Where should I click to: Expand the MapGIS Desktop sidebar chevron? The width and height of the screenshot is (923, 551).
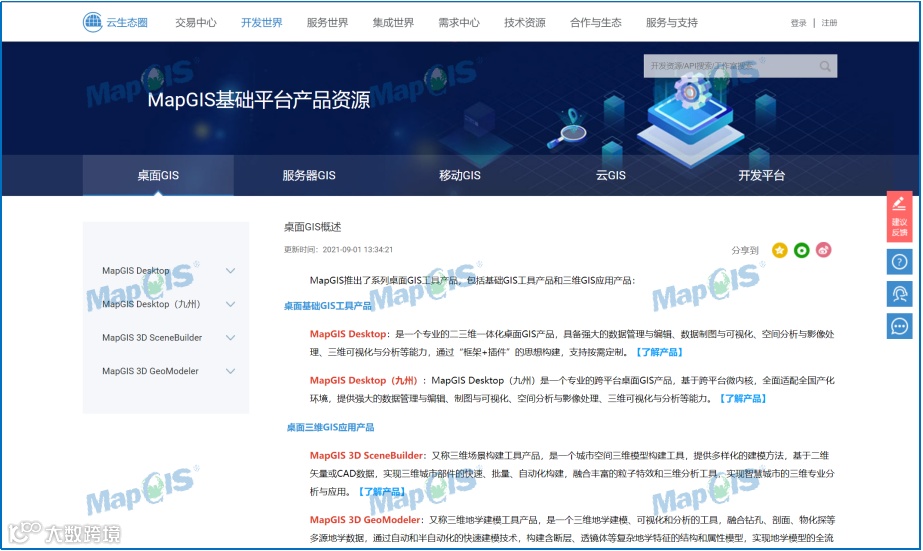tap(230, 271)
